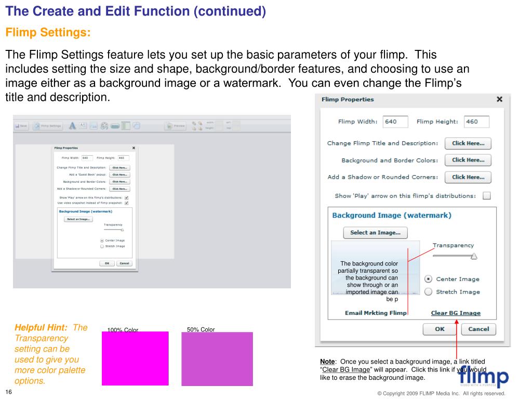Select the blue button tool in the toolbar
Viewport: 532px width, 399px height.
pos(115,126)
